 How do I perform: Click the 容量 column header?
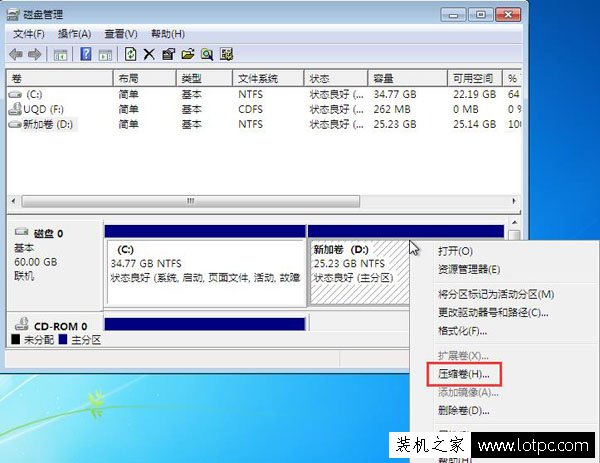(408, 78)
